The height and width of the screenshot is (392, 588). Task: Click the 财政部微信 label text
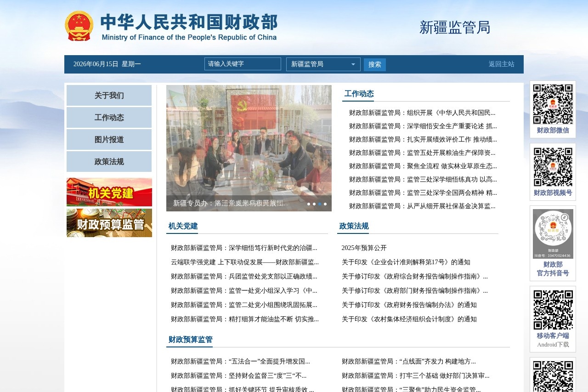click(x=553, y=131)
